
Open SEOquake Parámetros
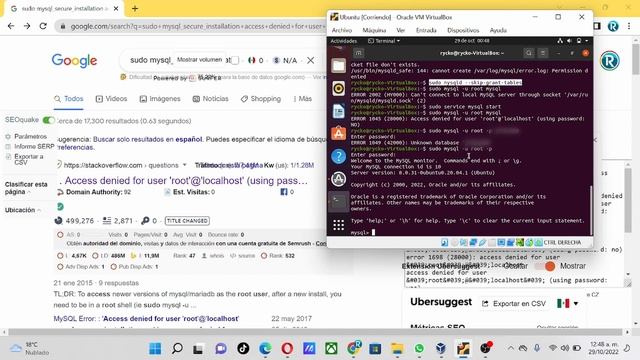click(26, 136)
